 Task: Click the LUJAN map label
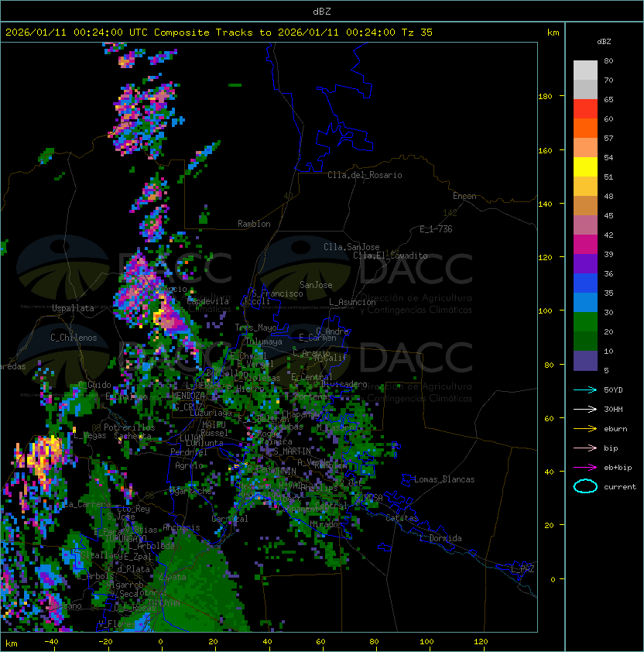(192, 438)
